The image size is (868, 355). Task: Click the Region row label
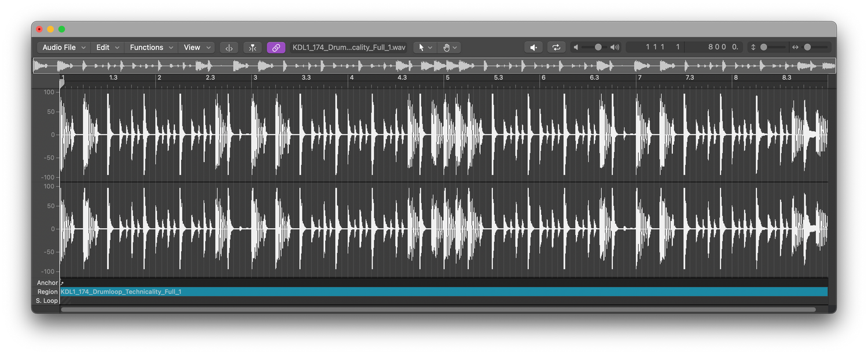click(x=47, y=292)
